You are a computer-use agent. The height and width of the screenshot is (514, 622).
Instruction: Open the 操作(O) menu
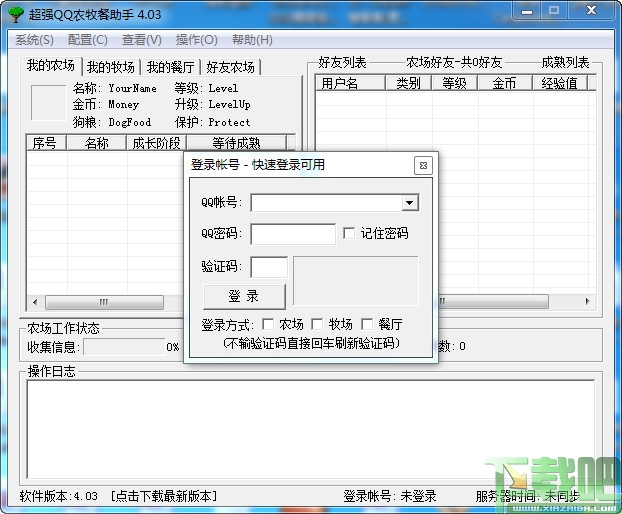click(x=196, y=40)
